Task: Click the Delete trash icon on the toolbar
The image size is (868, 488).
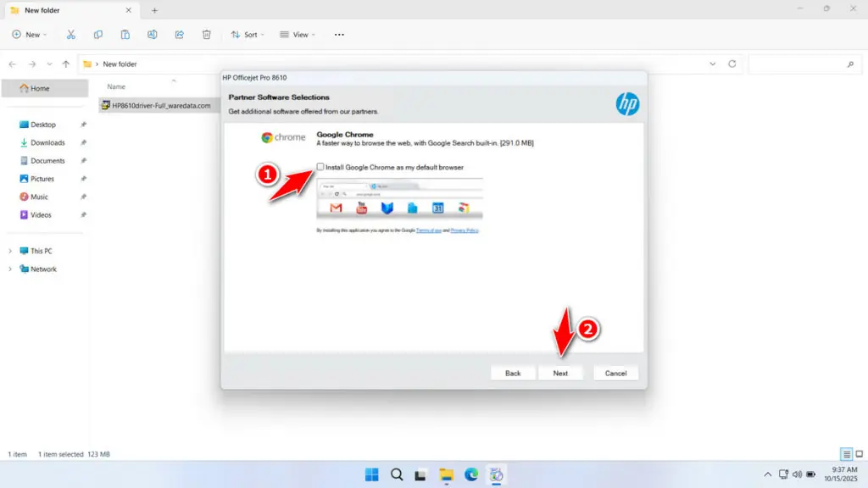Action: pyautogui.click(x=206, y=34)
